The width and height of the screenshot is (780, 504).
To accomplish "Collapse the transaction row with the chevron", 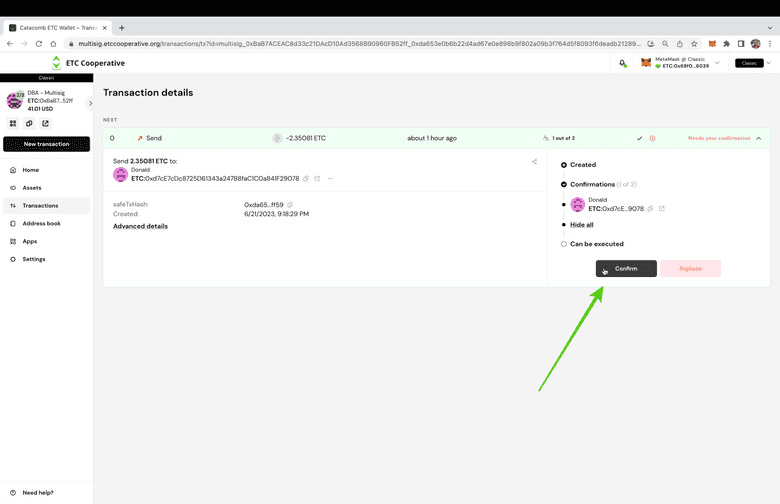I will 759,138.
